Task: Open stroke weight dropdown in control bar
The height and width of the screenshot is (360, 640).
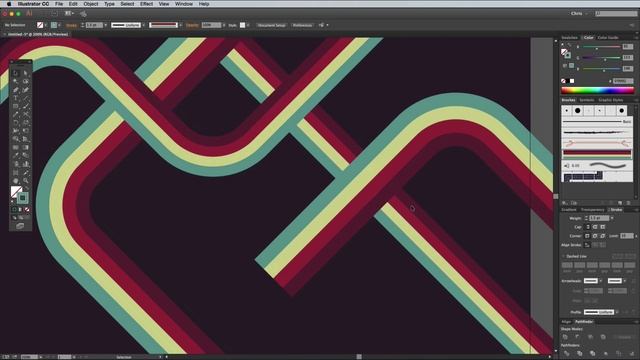Action: point(106,25)
